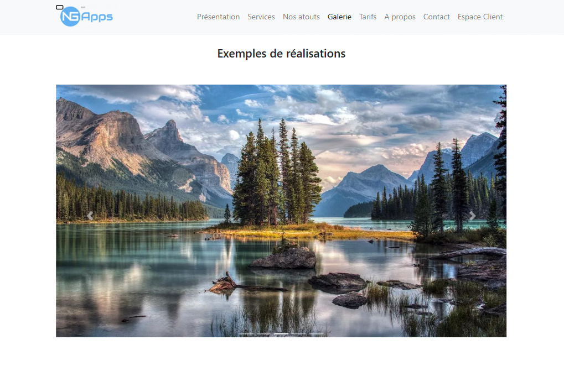Select first carousel slide indicator

click(246, 334)
